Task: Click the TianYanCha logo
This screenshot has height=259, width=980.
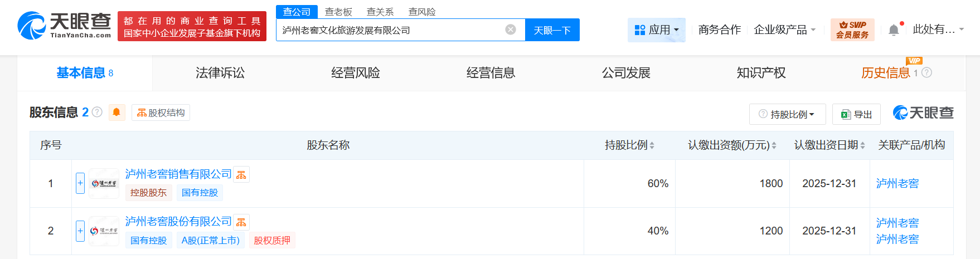Action: tap(64, 26)
